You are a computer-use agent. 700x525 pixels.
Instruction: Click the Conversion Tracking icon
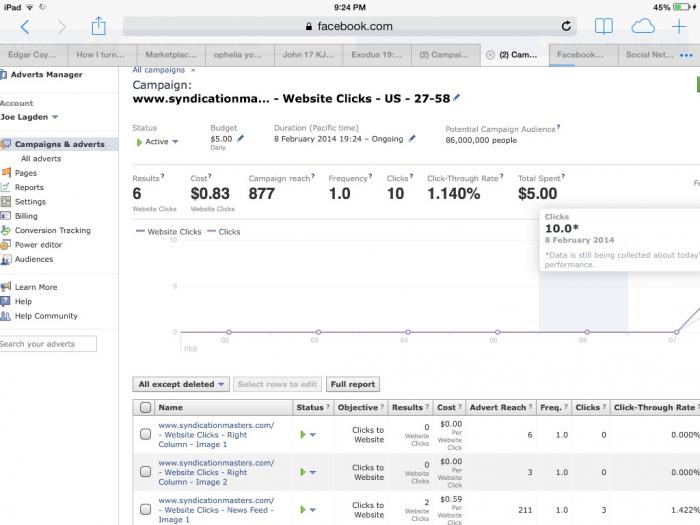pos(6,230)
